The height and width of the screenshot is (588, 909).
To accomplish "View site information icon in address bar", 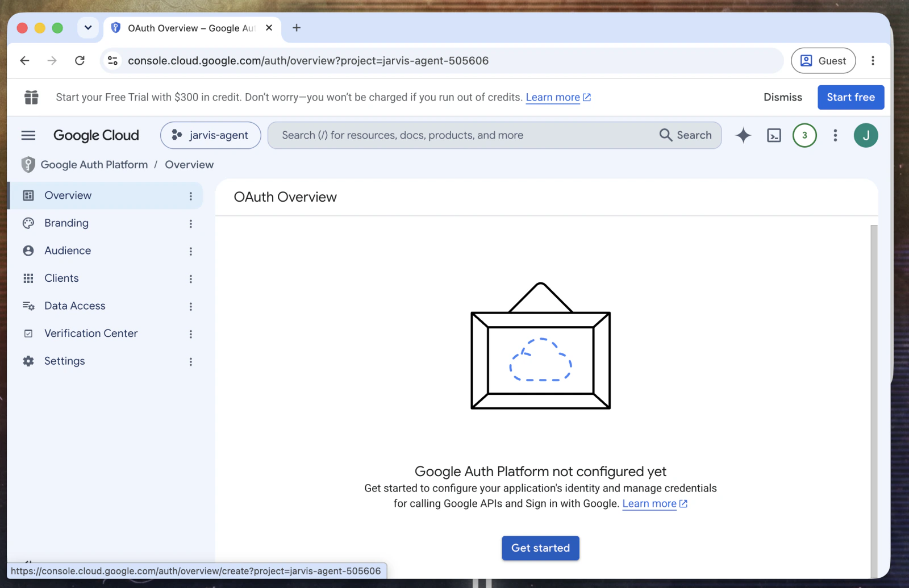I will pyautogui.click(x=113, y=61).
